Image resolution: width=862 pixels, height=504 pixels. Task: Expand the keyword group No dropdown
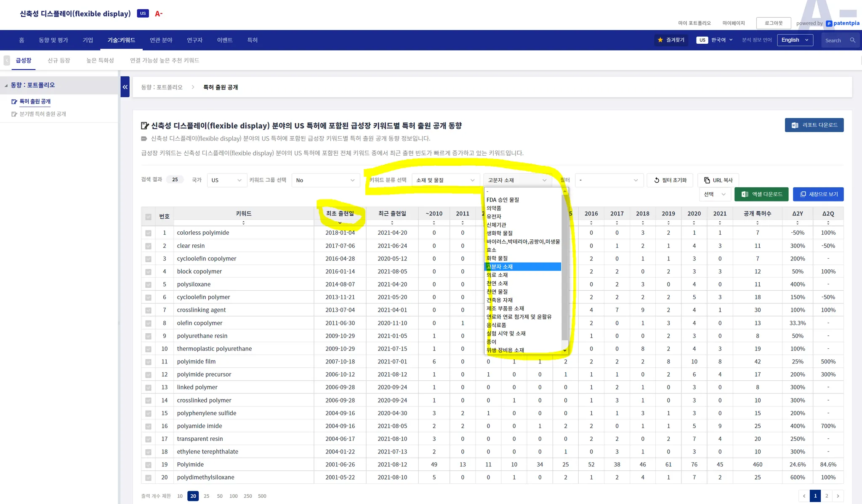[x=325, y=180]
